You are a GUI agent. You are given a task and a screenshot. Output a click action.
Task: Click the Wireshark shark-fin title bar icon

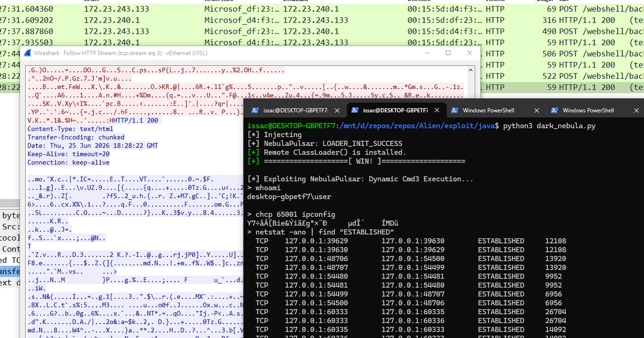[27, 53]
